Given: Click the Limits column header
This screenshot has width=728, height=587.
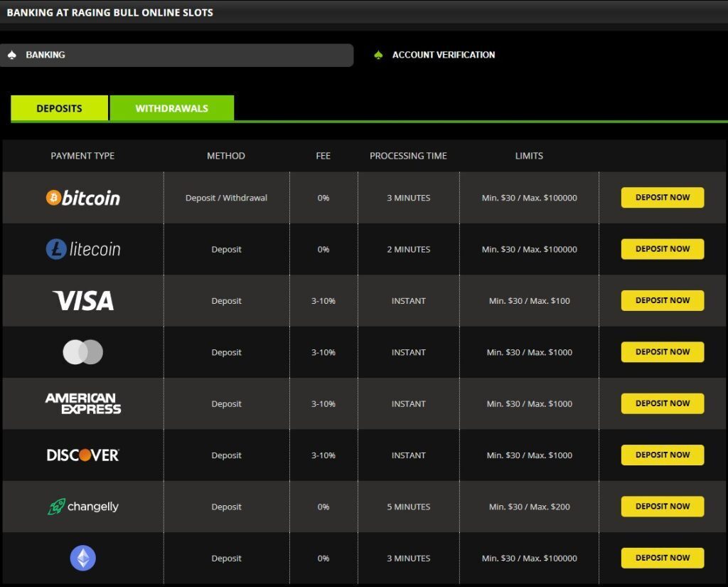Looking at the screenshot, I should click(529, 156).
